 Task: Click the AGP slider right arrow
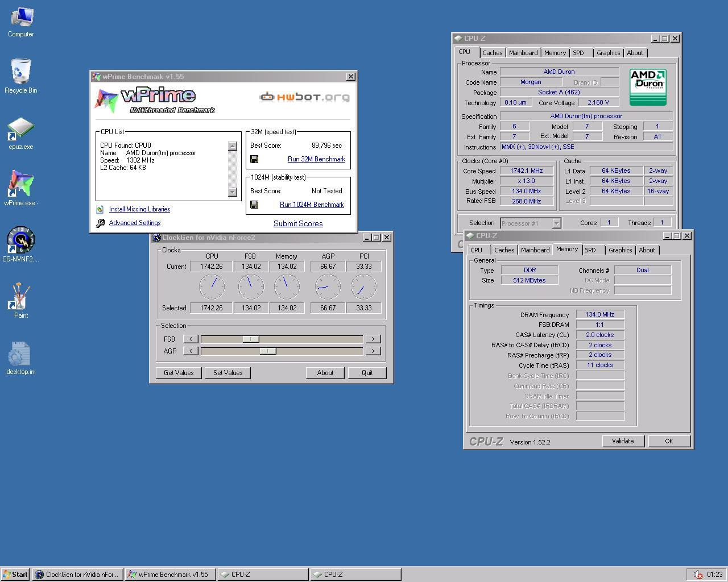pos(373,351)
